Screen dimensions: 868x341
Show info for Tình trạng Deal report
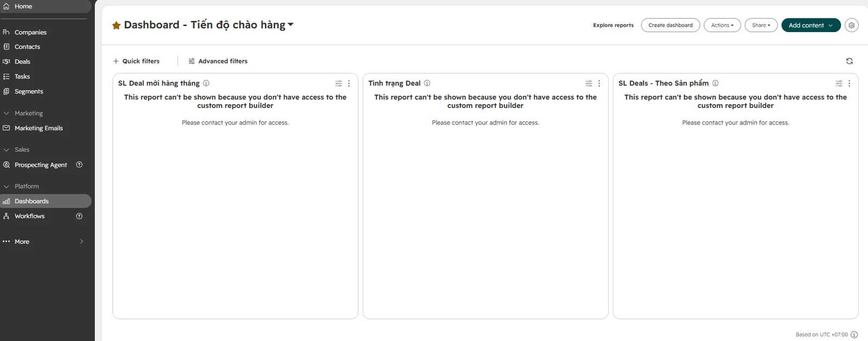(x=427, y=83)
